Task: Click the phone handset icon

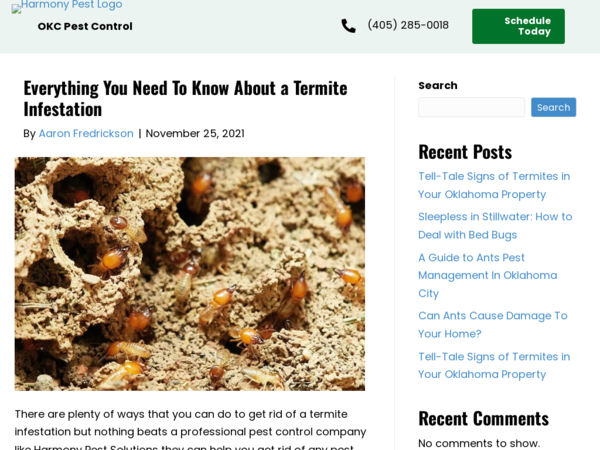Action: coord(348,26)
